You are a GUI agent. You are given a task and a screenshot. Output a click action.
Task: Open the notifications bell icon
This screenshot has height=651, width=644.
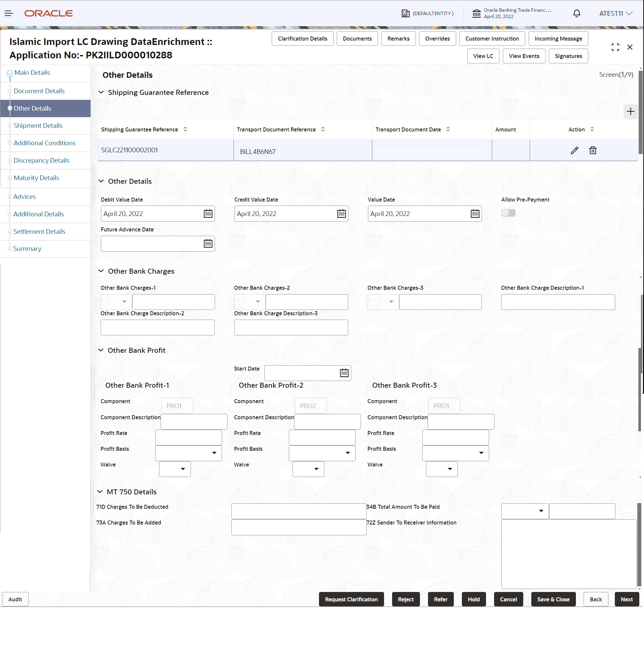[577, 13]
